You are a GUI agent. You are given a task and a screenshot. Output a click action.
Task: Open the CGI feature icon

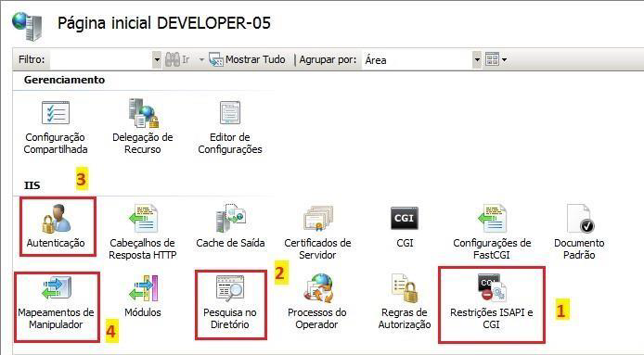[x=405, y=226]
